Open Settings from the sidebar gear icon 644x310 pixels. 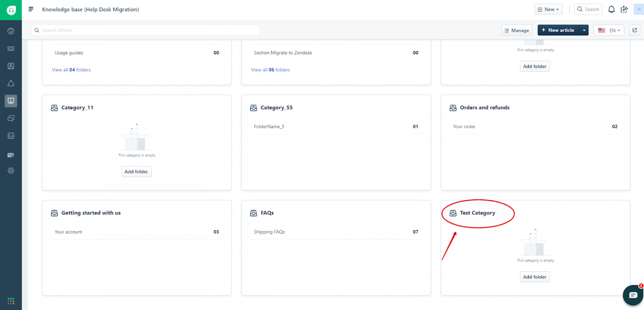coord(11,170)
